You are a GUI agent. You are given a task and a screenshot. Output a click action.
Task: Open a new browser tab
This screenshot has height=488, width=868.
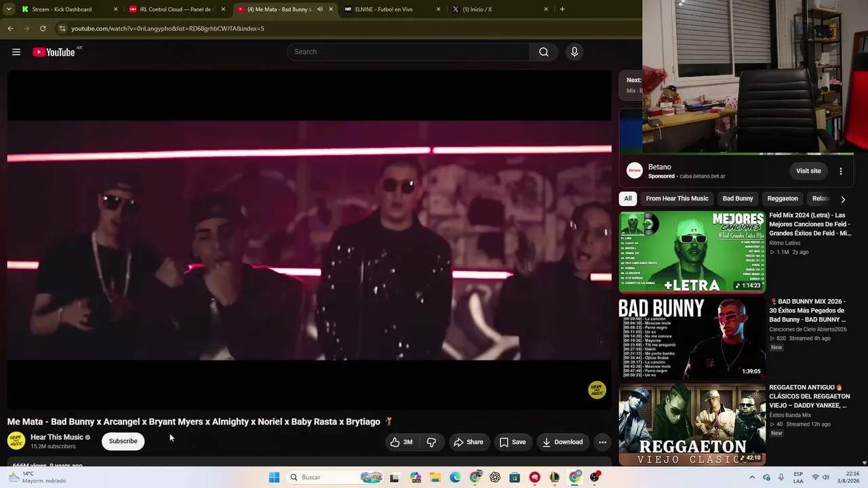(x=562, y=9)
